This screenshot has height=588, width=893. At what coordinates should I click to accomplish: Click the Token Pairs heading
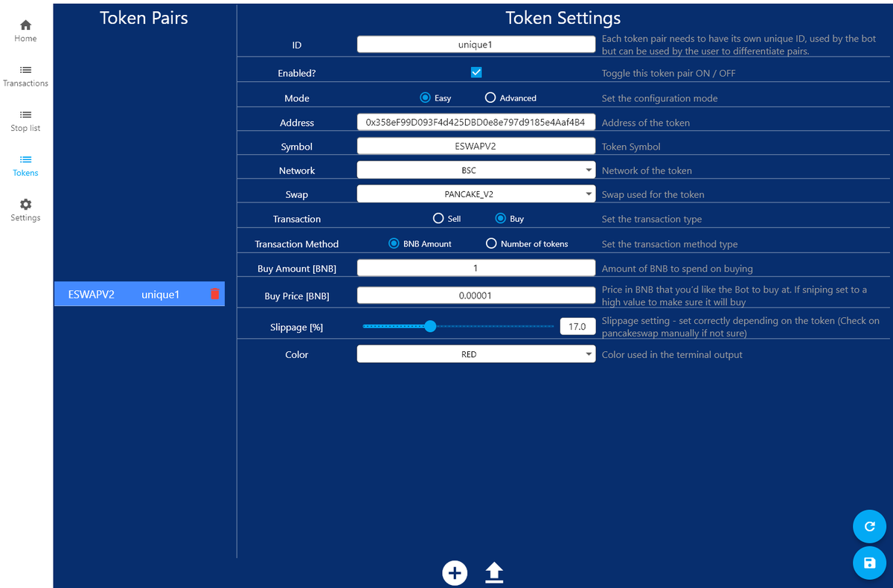click(x=144, y=18)
